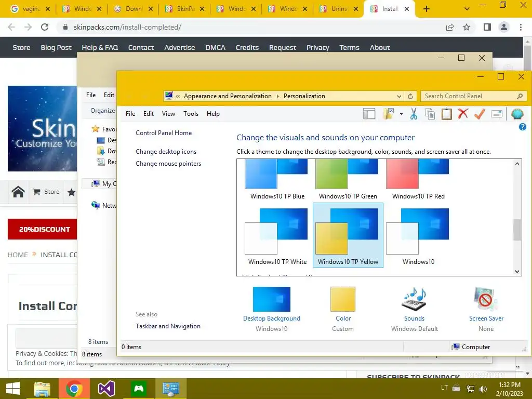
Task: Switch to the Downl Chrome tab
Action: 133,9
